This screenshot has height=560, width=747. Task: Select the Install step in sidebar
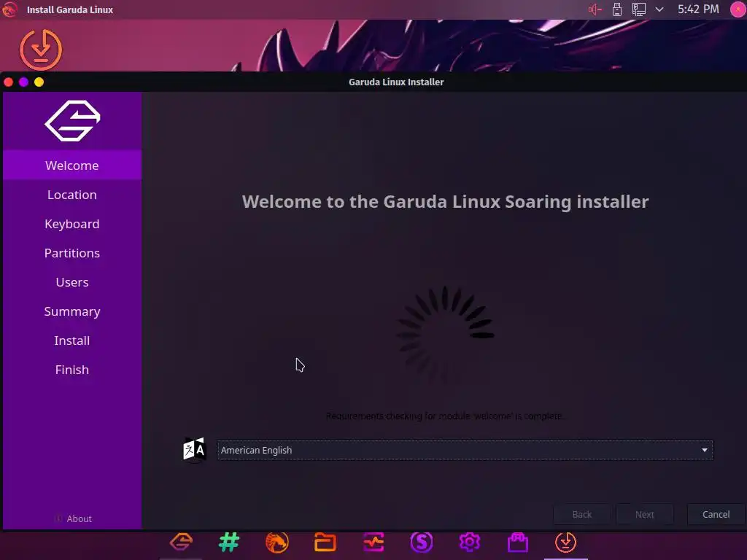tap(72, 341)
